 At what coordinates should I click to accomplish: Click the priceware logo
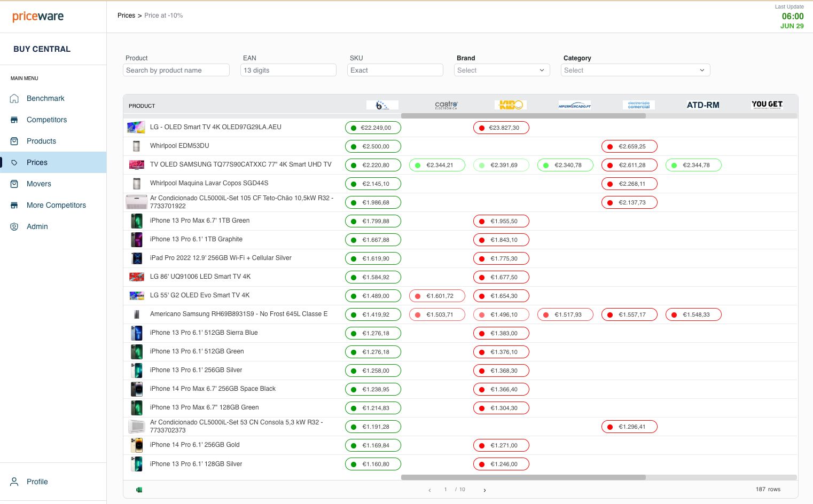(38, 17)
